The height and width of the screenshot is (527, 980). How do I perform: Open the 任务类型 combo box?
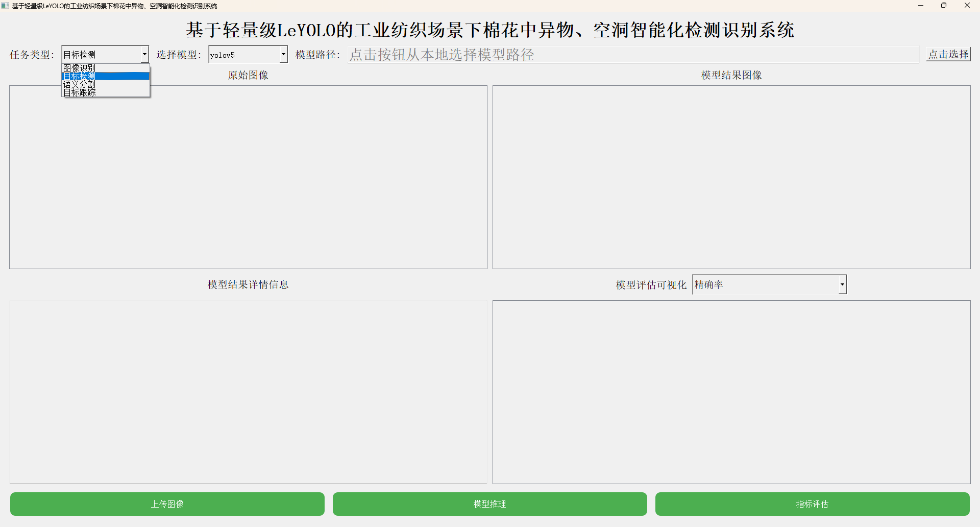[105, 55]
